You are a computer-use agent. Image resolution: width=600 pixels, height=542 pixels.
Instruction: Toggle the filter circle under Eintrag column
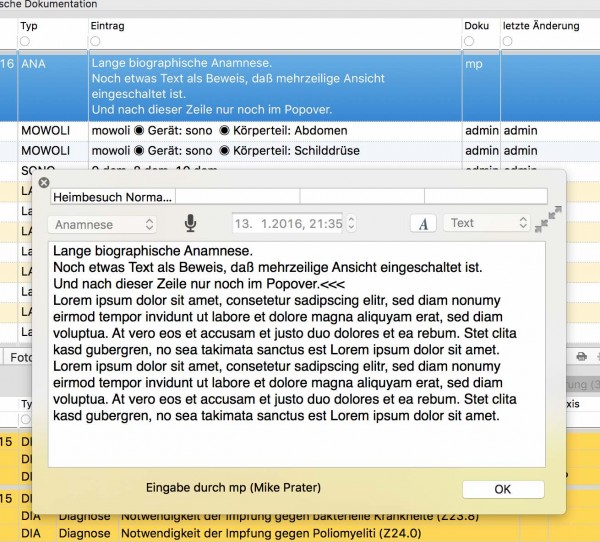coord(95,41)
